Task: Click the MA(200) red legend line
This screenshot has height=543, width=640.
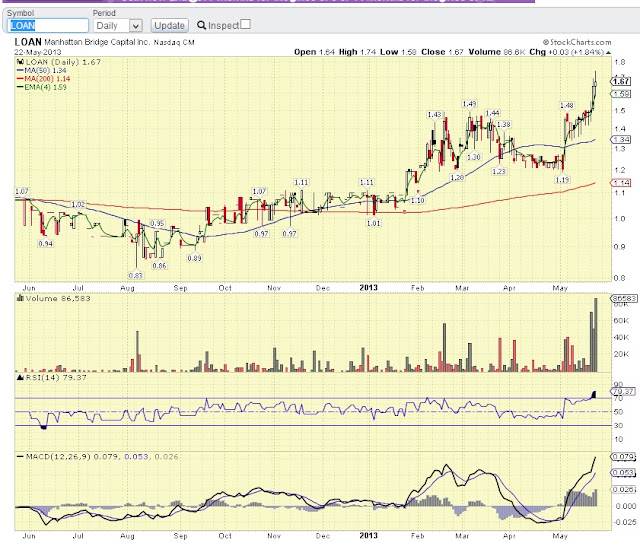Action: click(20, 79)
